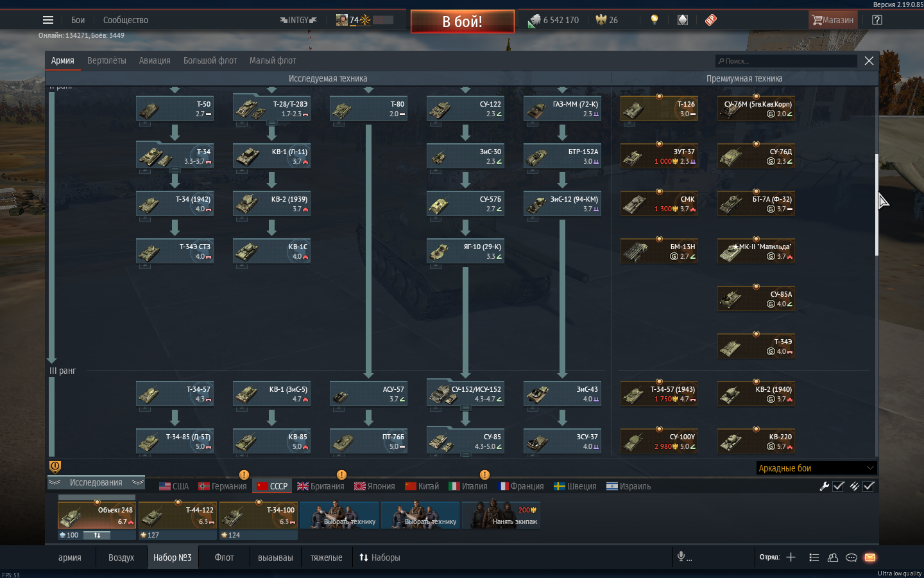Click the shield warning icon above Исследования
The height and width of the screenshot is (578, 924).
pyautogui.click(x=55, y=467)
